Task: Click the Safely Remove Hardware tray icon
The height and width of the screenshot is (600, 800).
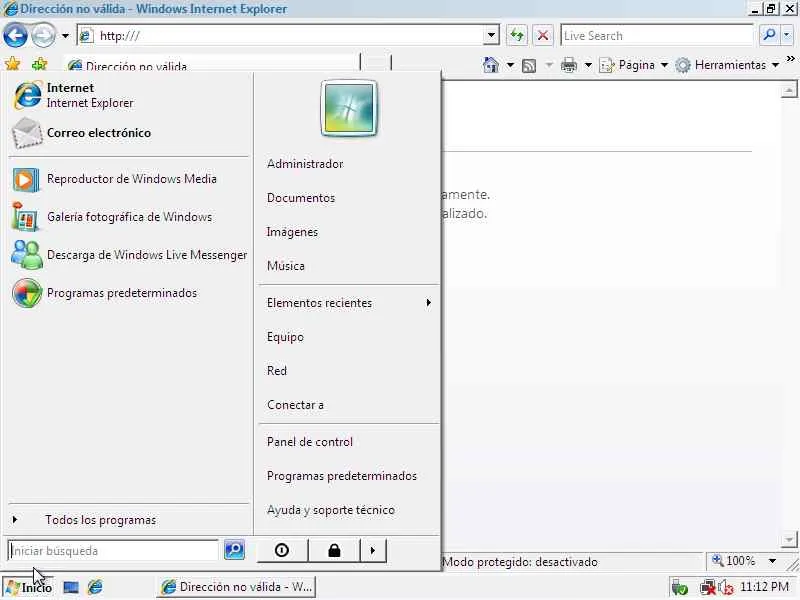Action: coord(680,588)
